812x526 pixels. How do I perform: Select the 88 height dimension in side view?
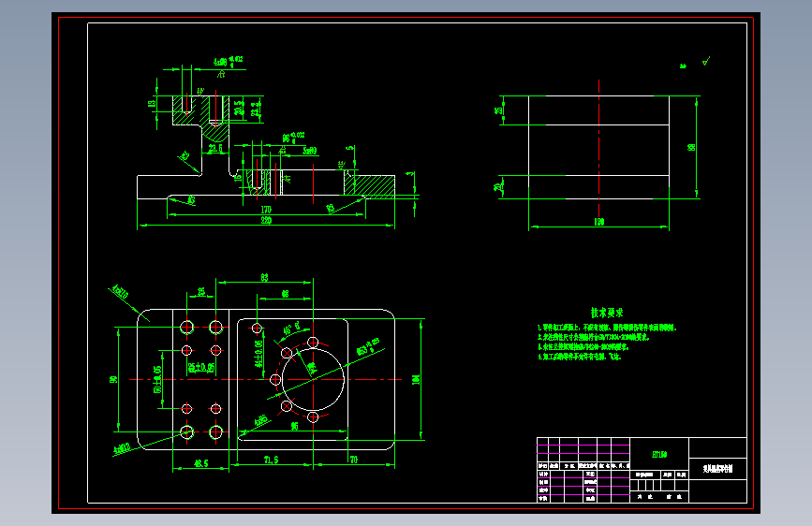691,147
